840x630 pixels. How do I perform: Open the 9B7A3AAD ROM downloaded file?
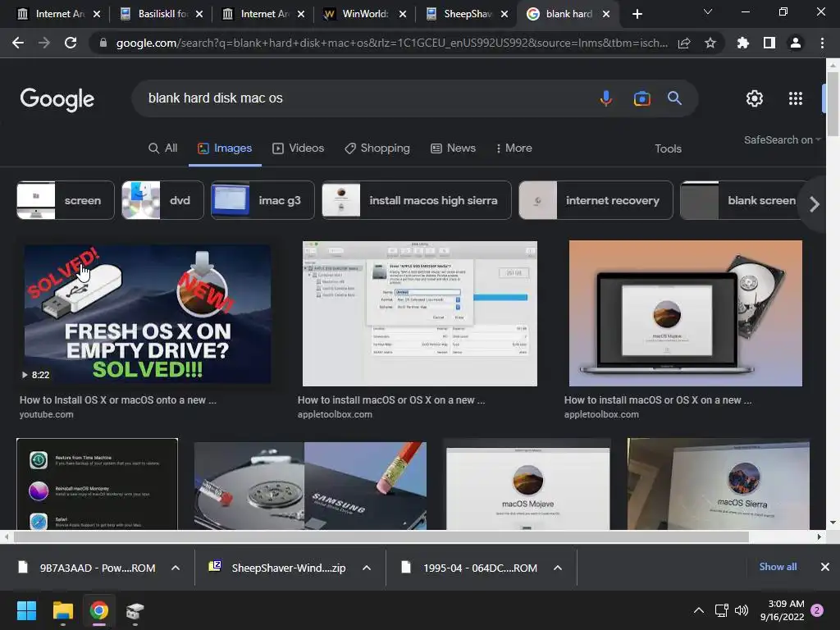point(87,568)
